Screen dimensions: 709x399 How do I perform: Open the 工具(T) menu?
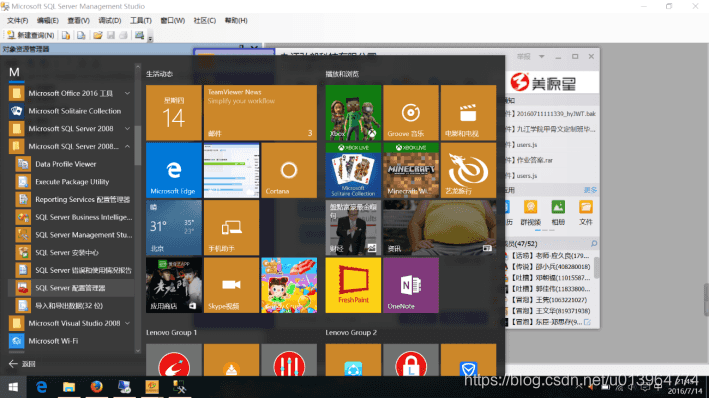[141, 20]
